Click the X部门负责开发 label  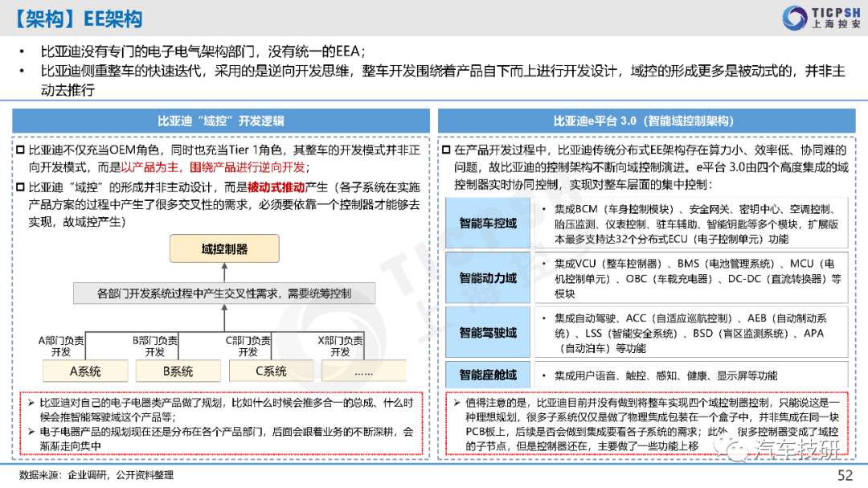341,347
